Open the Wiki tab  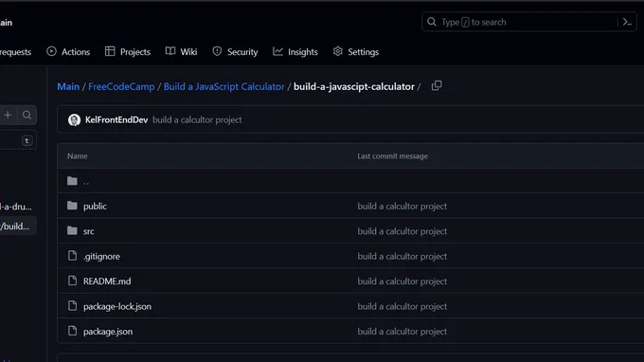[x=181, y=52]
